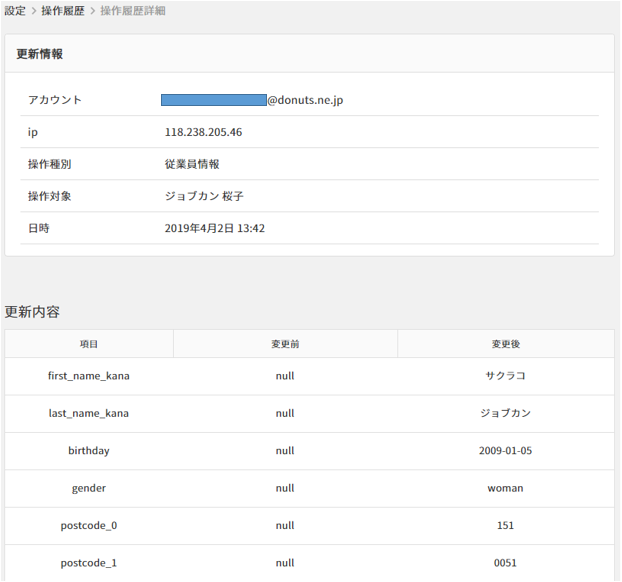The width and height of the screenshot is (622, 582).
Task: Select the gender value woman
Action: coord(505,488)
